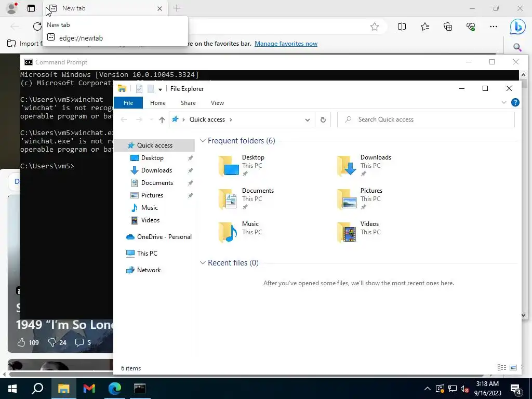Click Command Prompt scroll down arrow

[x=523, y=315]
